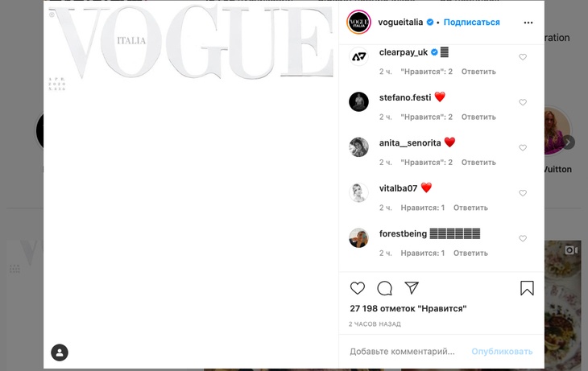Open the forestbeing username profile
The image size is (588, 371).
(x=403, y=234)
